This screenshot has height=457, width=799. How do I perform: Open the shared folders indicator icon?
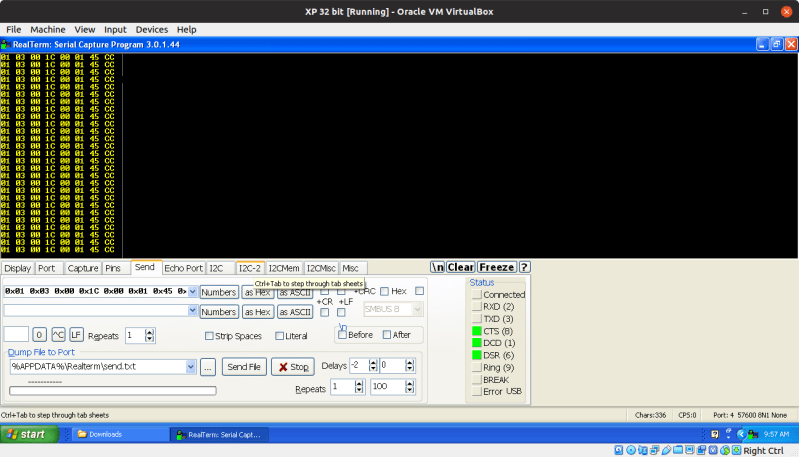[678, 450]
